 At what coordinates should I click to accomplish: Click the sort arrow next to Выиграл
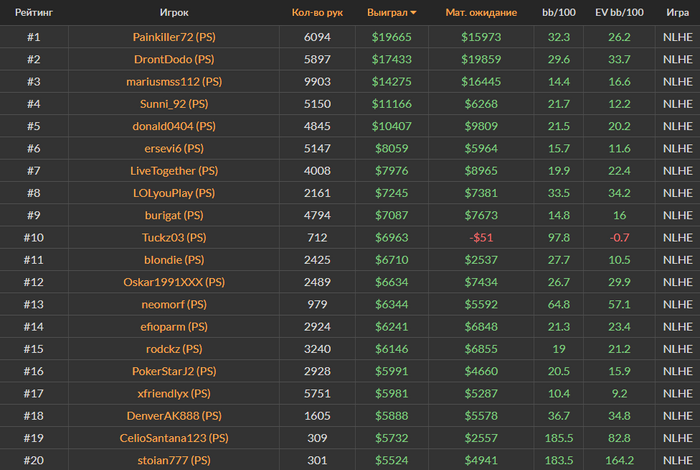(x=413, y=13)
